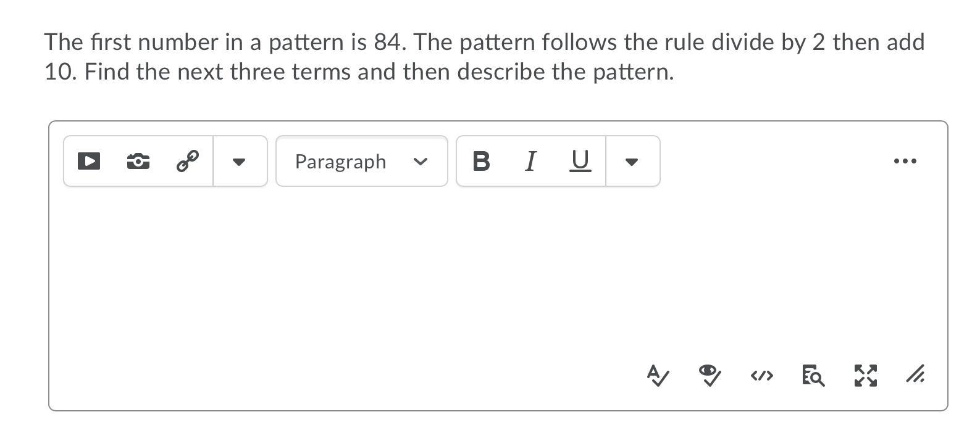The width and height of the screenshot is (980, 433).
Task: Run the spellcheck tool
Action: click(658, 375)
